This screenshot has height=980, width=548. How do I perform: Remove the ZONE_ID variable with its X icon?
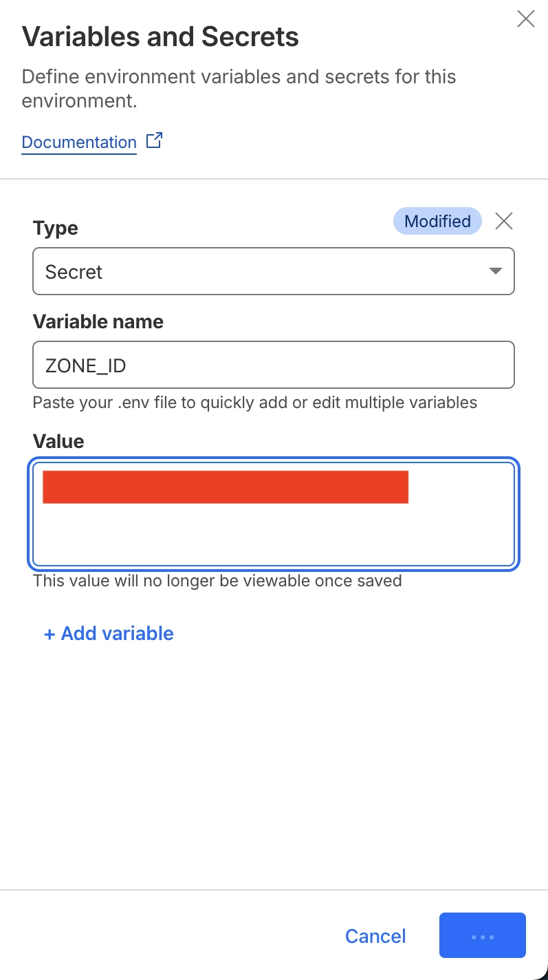point(504,221)
